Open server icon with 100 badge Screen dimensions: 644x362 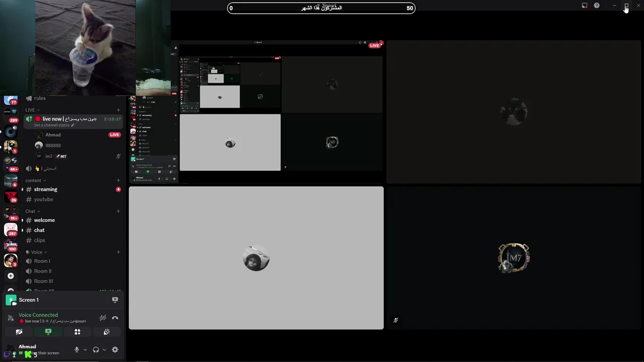point(11,245)
